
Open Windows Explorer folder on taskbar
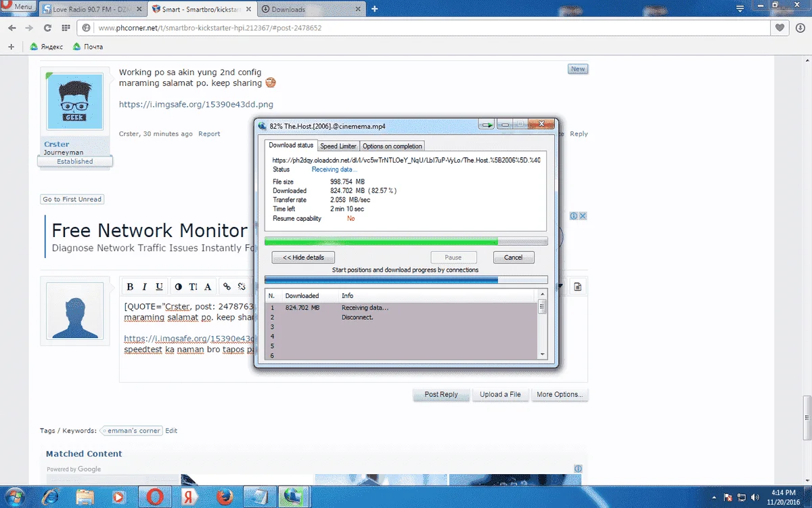click(x=85, y=496)
